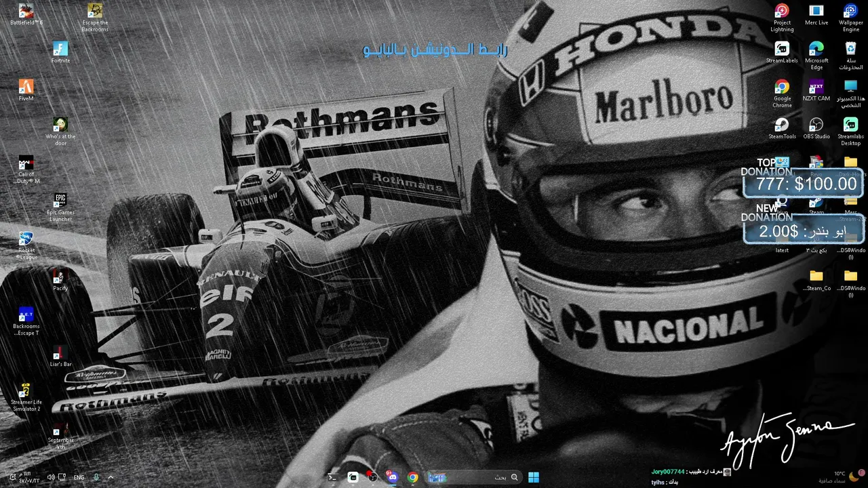Open the terminal taskbar icon
The image size is (868, 488).
point(333,477)
